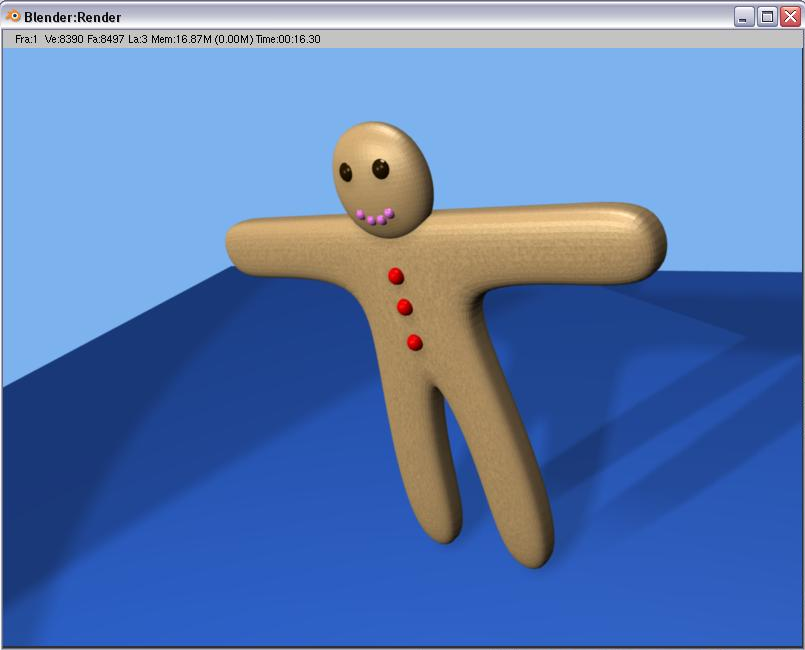The width and height of the screenshot is (805, 650).
Task: Click the Fa:8497 face count
Action: coord(106,39)
